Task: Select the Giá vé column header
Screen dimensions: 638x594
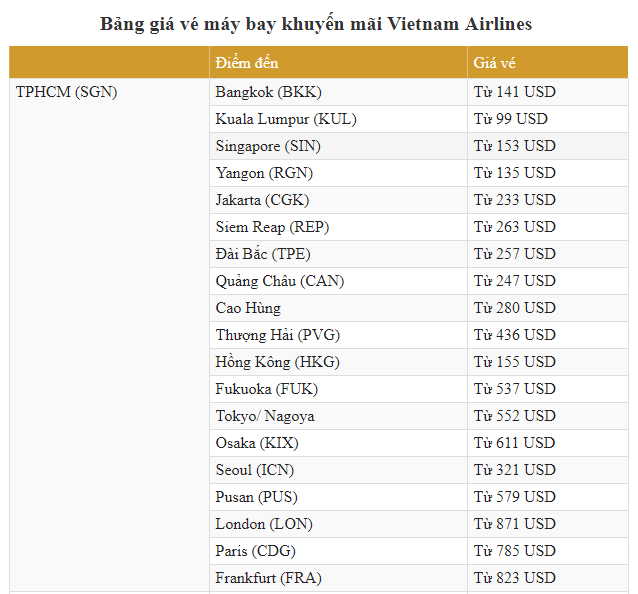Action: [547, 62]
